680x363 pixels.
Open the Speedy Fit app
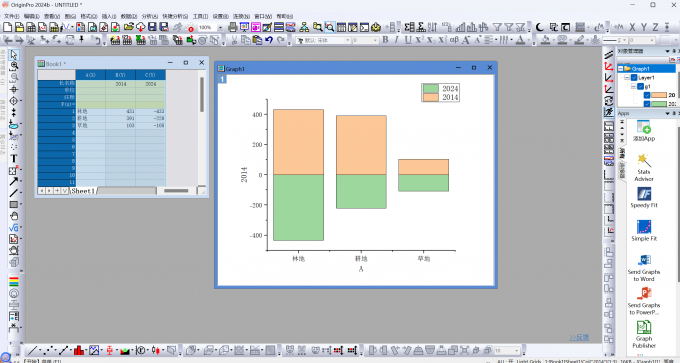644,197
